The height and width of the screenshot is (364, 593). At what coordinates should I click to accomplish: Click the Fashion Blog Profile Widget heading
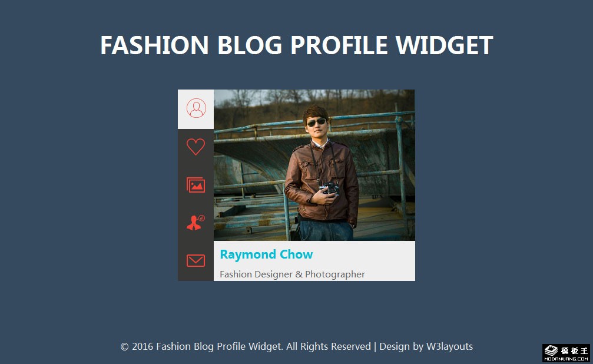(x=297, y=45)
